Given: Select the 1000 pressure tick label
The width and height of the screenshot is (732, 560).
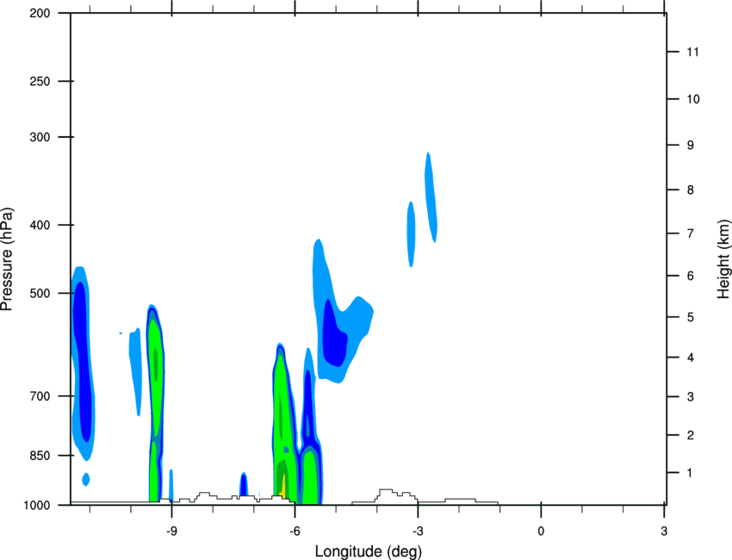Looking at the screenshot, I should pos(37,506).
